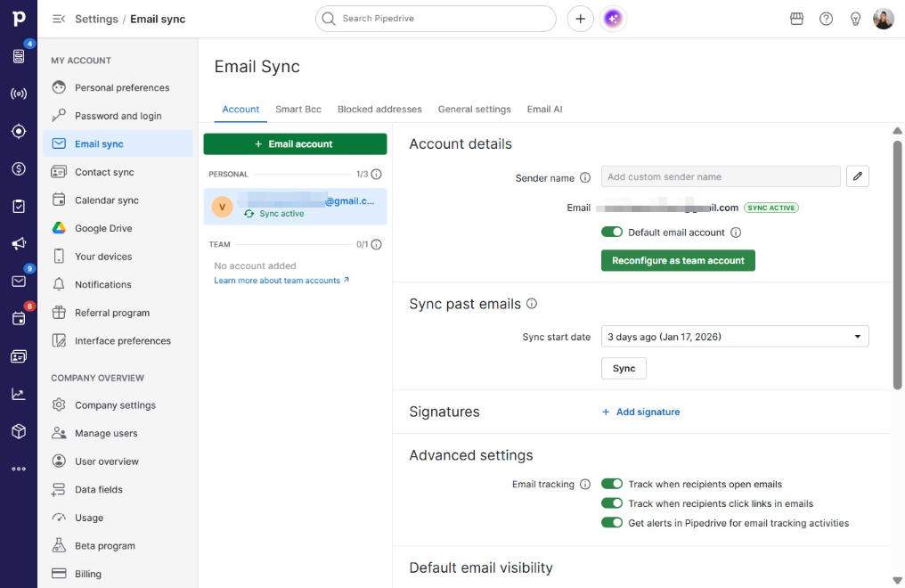The image size is (905, 588).
Task: Focus the Search Pipedrive field
Action: click(436, 19)
